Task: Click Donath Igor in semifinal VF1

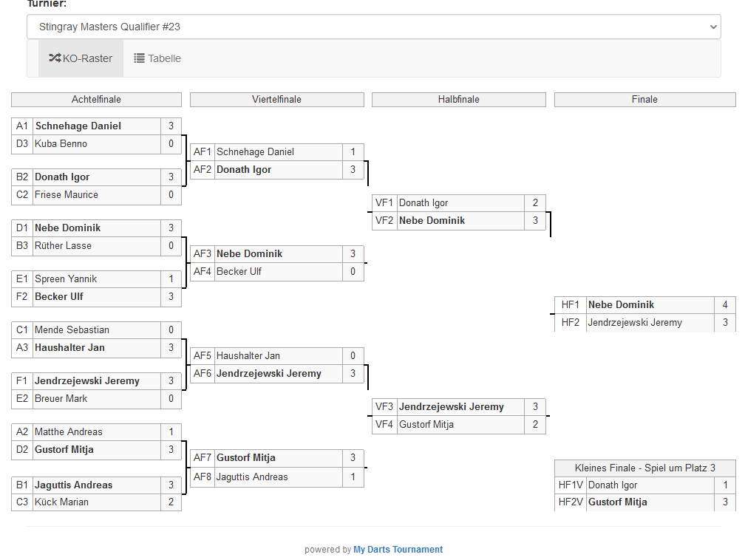Action: [423, 203]
